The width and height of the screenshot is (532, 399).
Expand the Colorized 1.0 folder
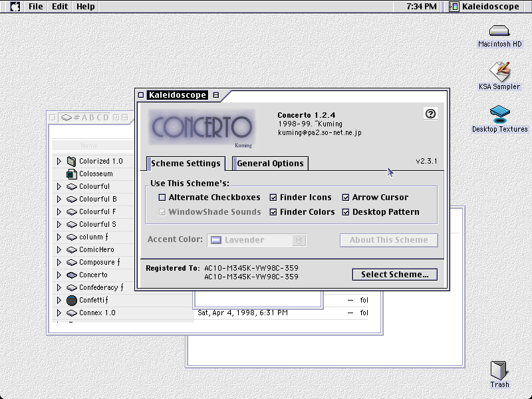(59, 161)
